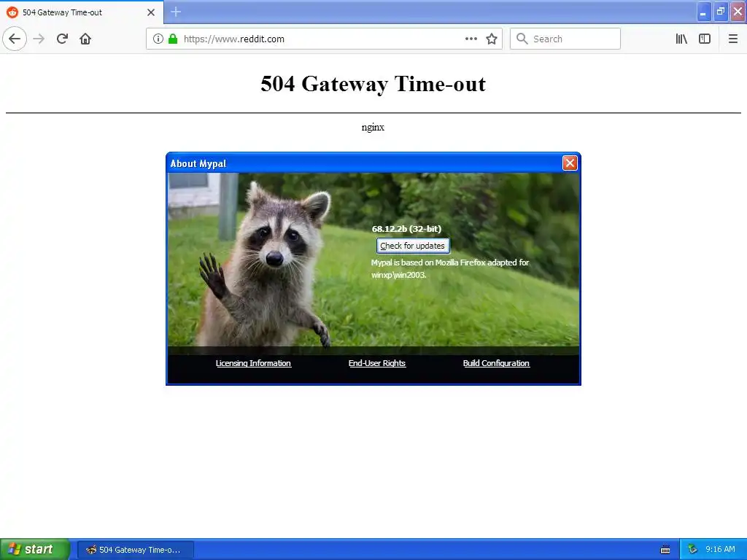
Task: Click the reddit.com URL address field
Action: click(x=324, y=39)
